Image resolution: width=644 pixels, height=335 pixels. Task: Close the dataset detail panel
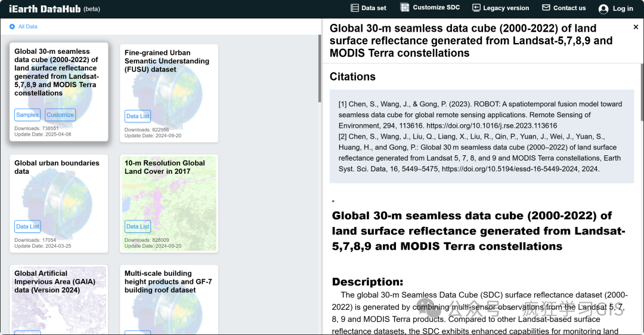click(x=636, y=27)
